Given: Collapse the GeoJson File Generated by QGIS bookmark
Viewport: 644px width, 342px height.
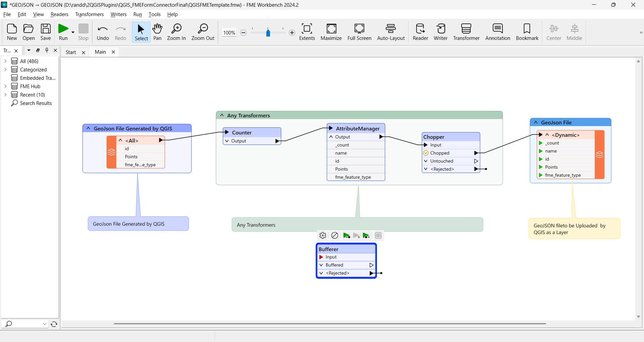Looking at the screenshot, I should 88,128.
